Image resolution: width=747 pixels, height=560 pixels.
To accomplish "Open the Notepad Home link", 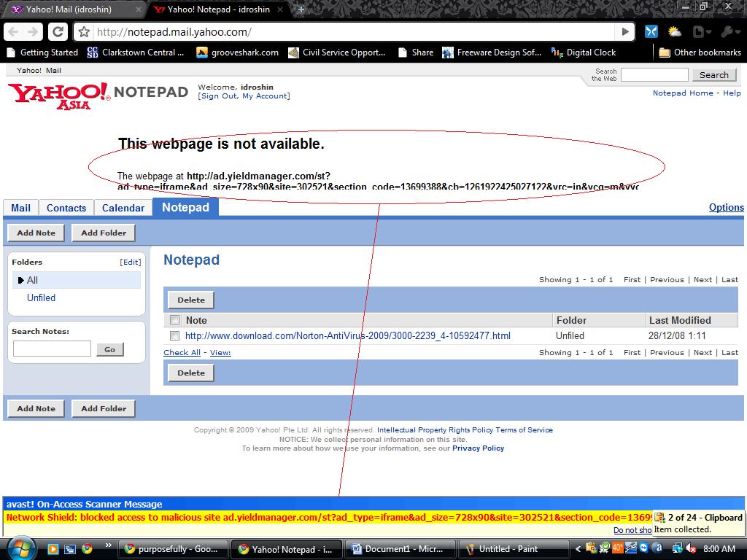I will pyautogui.click(x=683, y=93).
